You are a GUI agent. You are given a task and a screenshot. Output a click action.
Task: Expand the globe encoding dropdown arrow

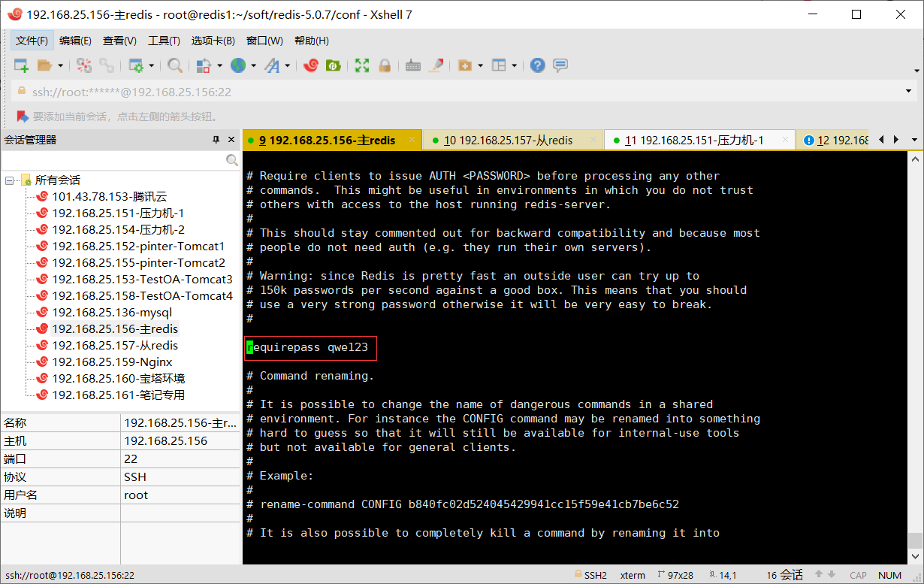point(253,65)
